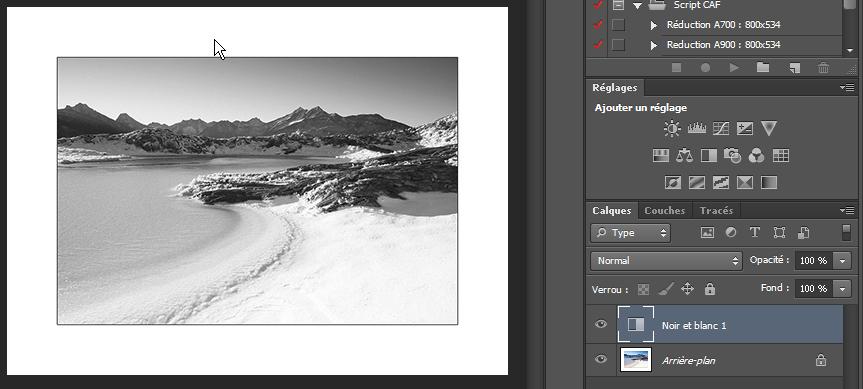Select the Arrière-plan layer thumbnail
This screenshot has width=863, height=389.
pos(636,360)
